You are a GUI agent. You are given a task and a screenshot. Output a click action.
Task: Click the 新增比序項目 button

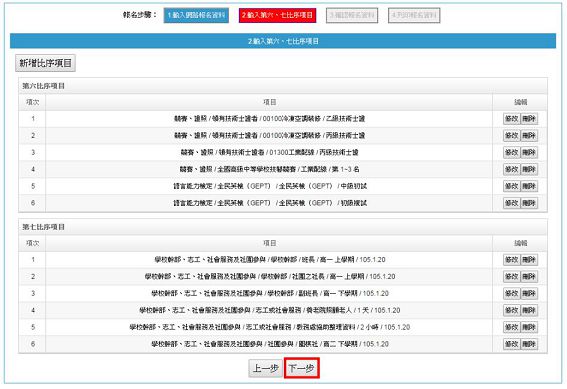tap(45, 63)
